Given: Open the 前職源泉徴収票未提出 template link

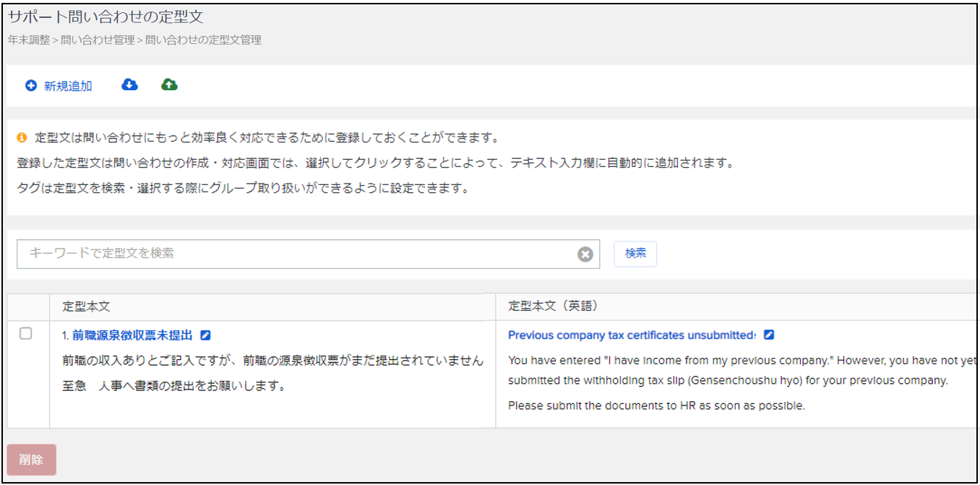Looking at the screenshot, I should point(132,335).
